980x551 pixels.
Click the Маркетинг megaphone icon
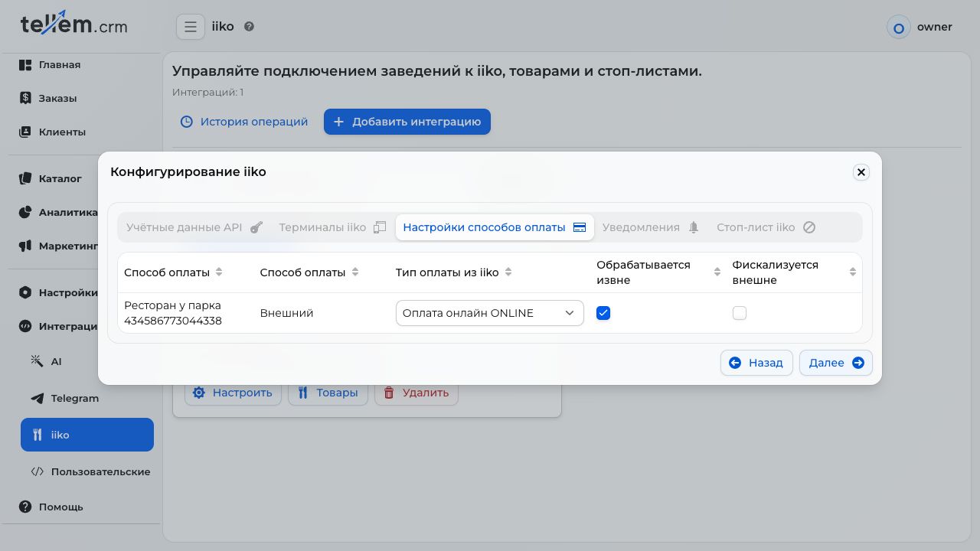[25, 246]
